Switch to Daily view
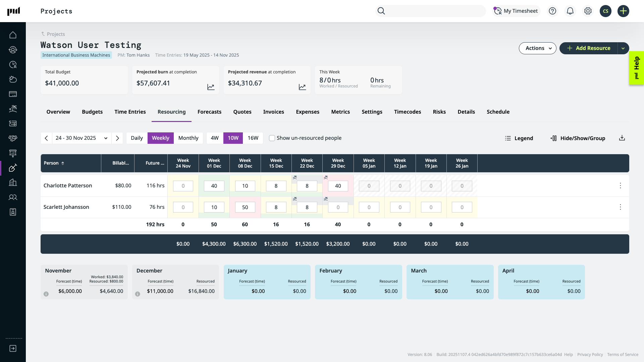This screenshot has height=362, width=644. point(137,138)
